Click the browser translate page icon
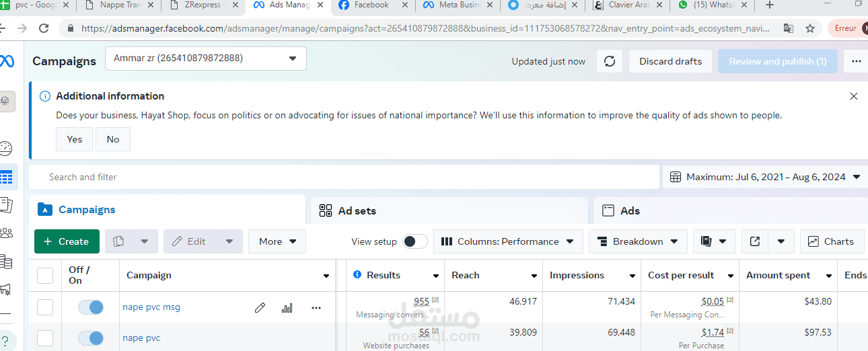 (788, 29)
